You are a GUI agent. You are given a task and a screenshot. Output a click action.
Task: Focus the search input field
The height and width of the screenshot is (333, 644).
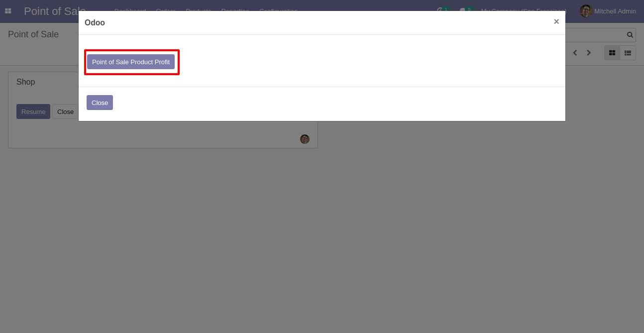[x=595, y=35]
